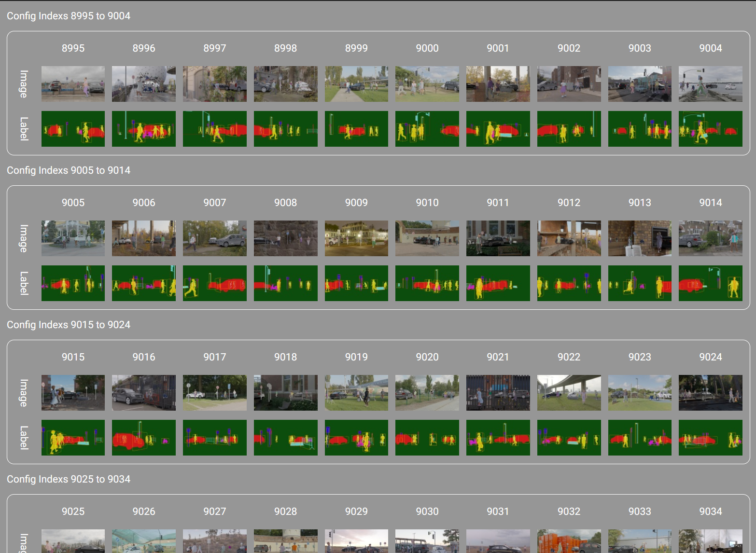
Task: Click overpass image thumbnail for 9022
Action: (569, 393)
